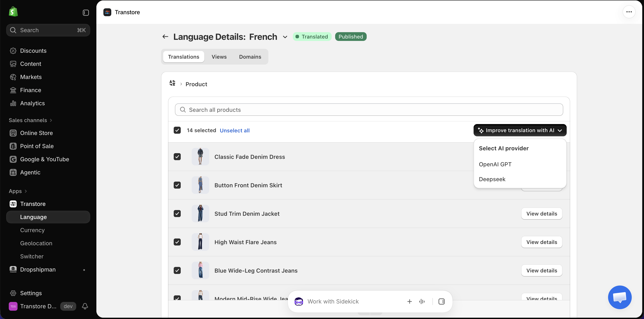Viewport: 644px width, 319px height.
Task: Uncheck Classic Fade Denim Dress
Action: click(177, 157)
